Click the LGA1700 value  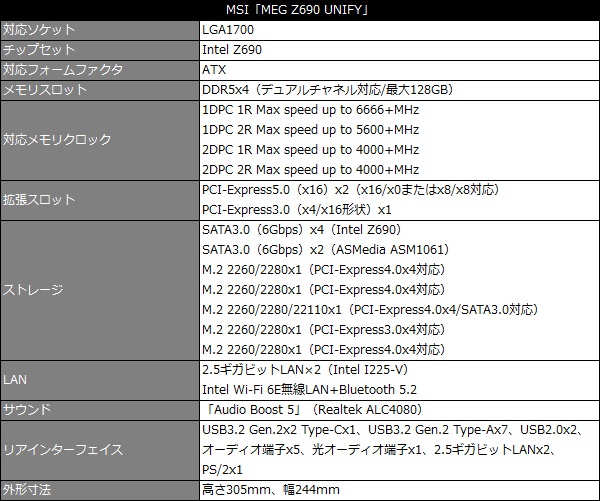228,30
